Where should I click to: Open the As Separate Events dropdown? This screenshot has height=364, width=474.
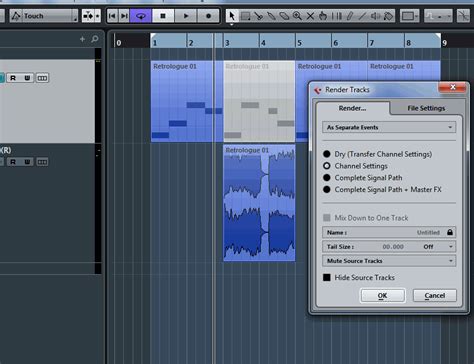click(x=389, y=127)
